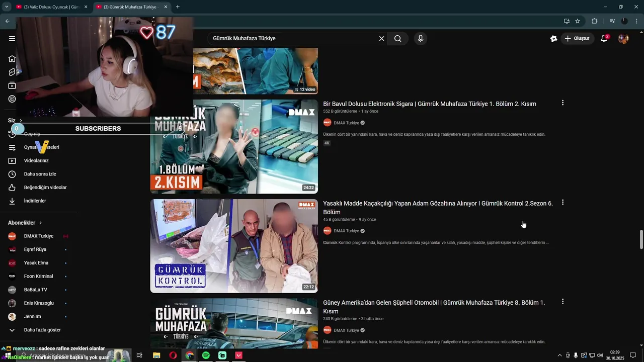Click the sparkle icon left of Oluştur
This screenshot has height=362, width=644.
553,38
